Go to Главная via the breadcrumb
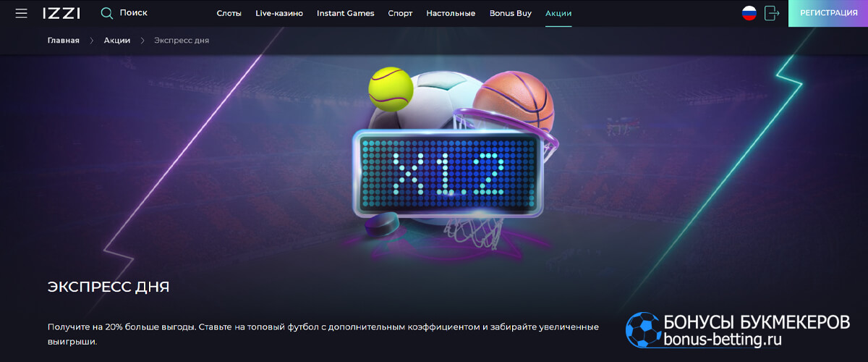Image resolution: width=868 pixels, height=362 pixels. 64,41
